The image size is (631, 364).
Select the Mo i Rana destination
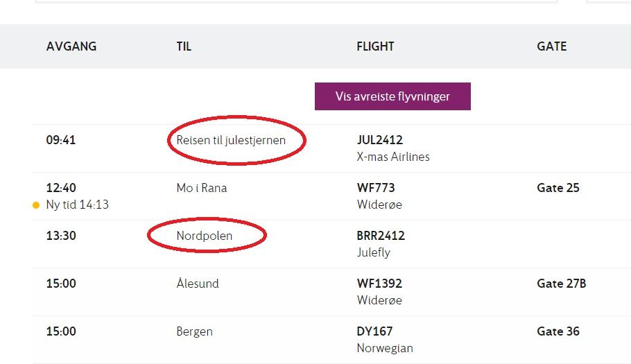tap(202, 188)
